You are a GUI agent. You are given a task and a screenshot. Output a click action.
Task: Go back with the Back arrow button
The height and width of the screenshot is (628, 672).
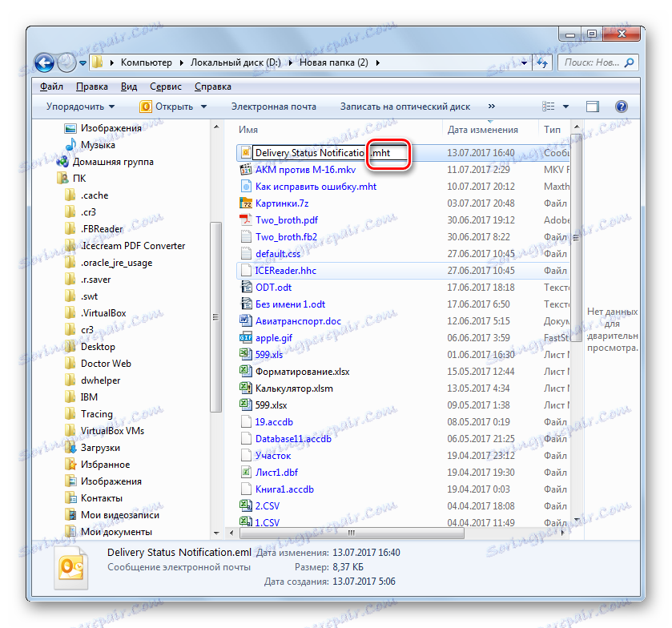pyautogui.click(x=44, y=63)
